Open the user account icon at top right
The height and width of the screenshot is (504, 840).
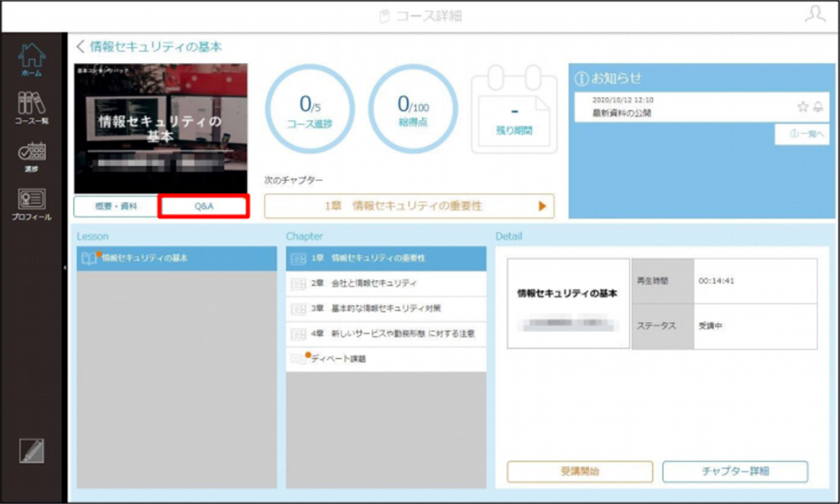click(x=815, y=14)
